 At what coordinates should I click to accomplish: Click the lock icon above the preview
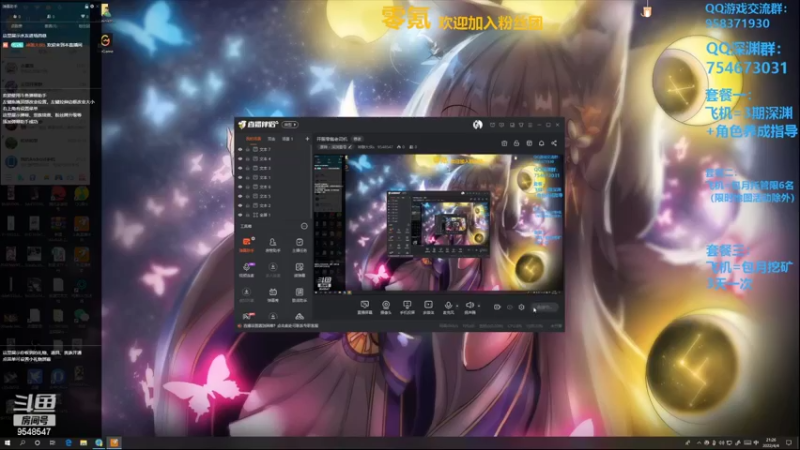(x=516, y=143)
